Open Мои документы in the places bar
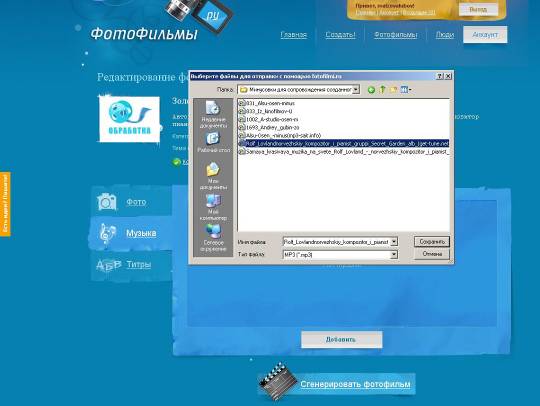Screen dimensions: 540x406 click(x=213, y=176)
